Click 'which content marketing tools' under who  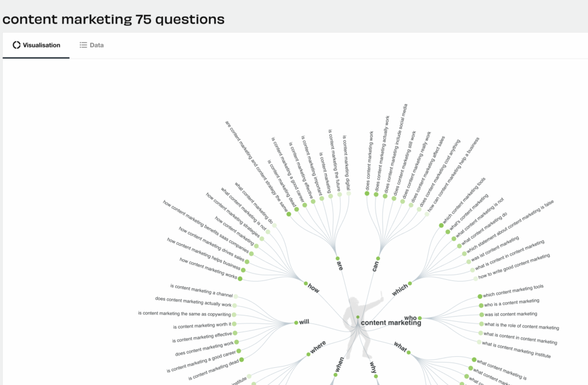pyautogui.click(x=513, y=291)
